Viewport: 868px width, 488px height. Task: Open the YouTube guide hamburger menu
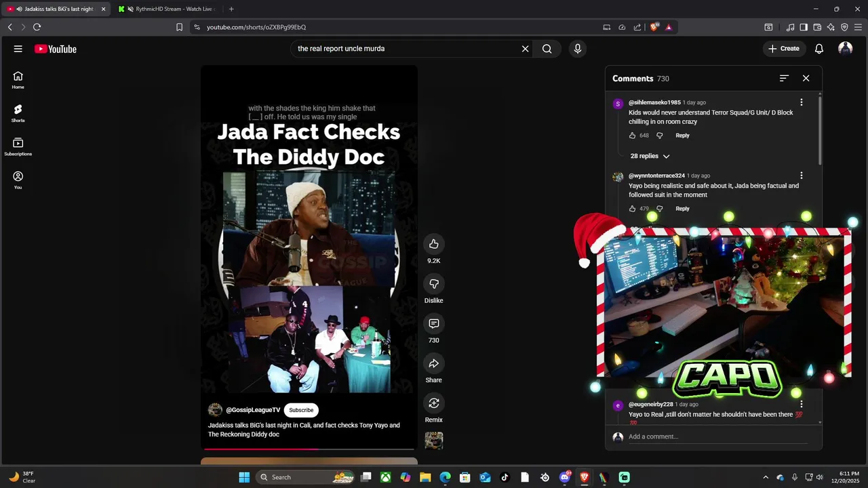pos(18,49)
